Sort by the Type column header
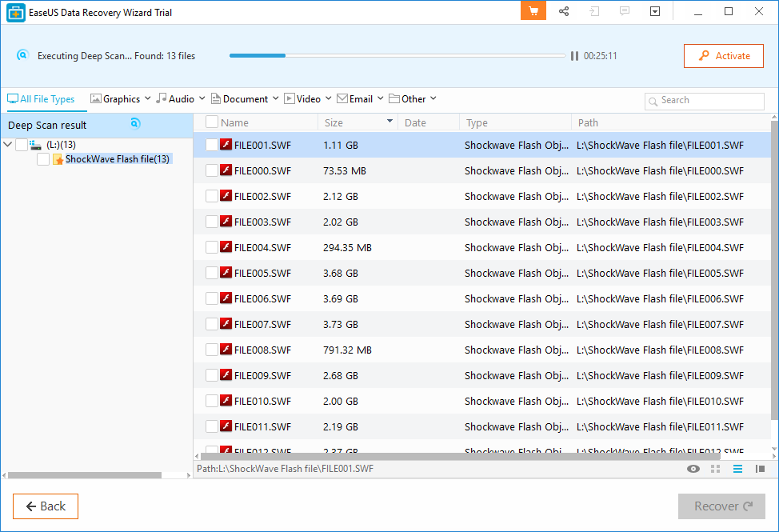The image size is (779, 532). click(477, 122)
